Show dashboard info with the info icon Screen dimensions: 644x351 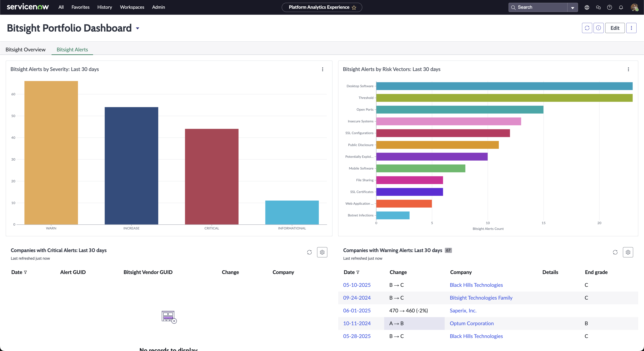[x=598, y=28]
